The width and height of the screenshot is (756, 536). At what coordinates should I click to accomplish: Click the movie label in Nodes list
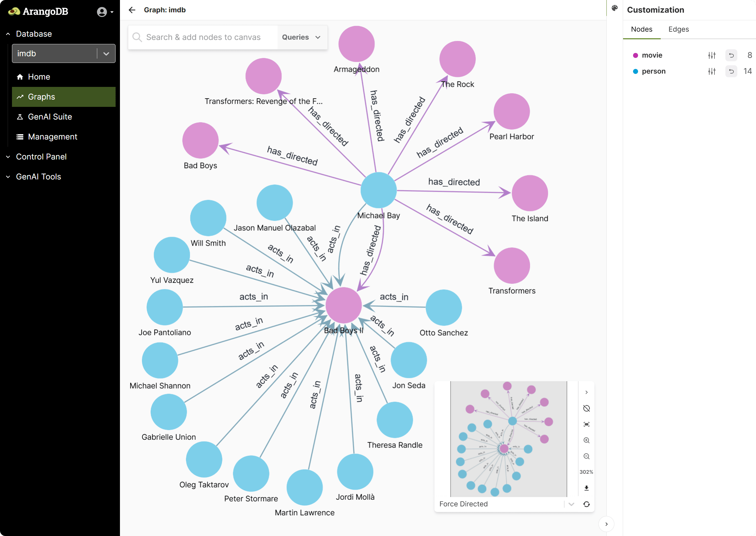click(x=652, y=55)
